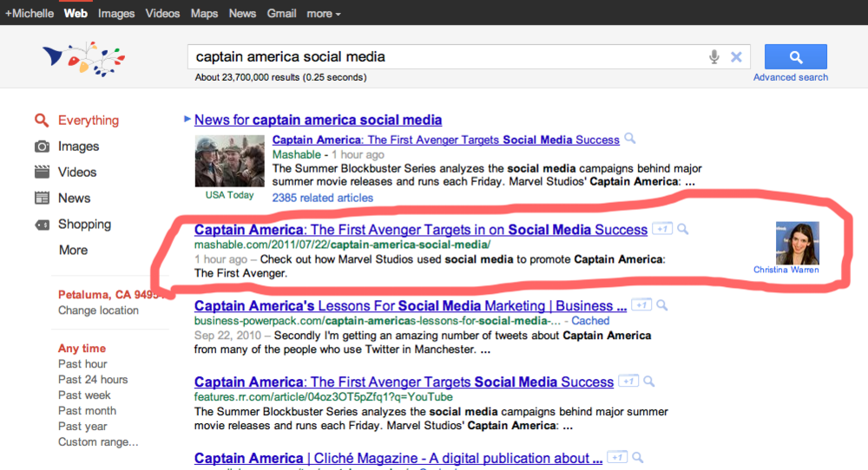Select Videos filter in the left sidebar
The height and width of the screenshot is (470, 868).
pyautogui.click(x=77, y=173)
